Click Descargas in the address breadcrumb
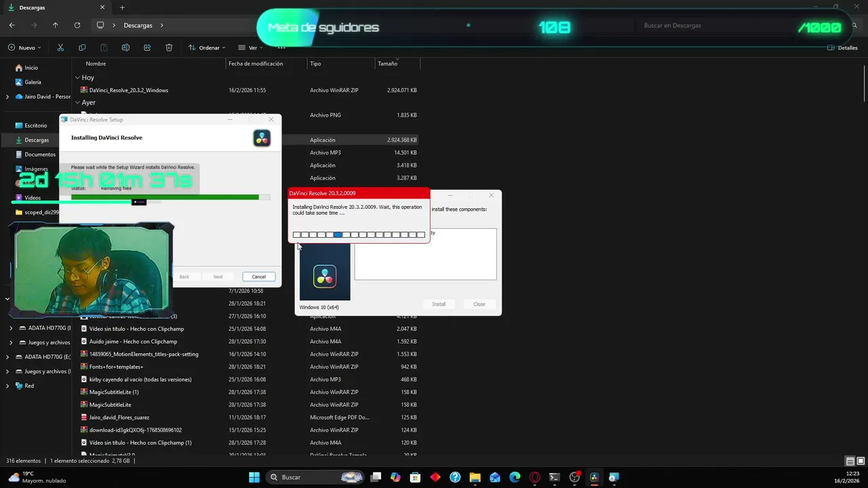The height and width of the screenshot is (488, 868). tap(138, 25)
